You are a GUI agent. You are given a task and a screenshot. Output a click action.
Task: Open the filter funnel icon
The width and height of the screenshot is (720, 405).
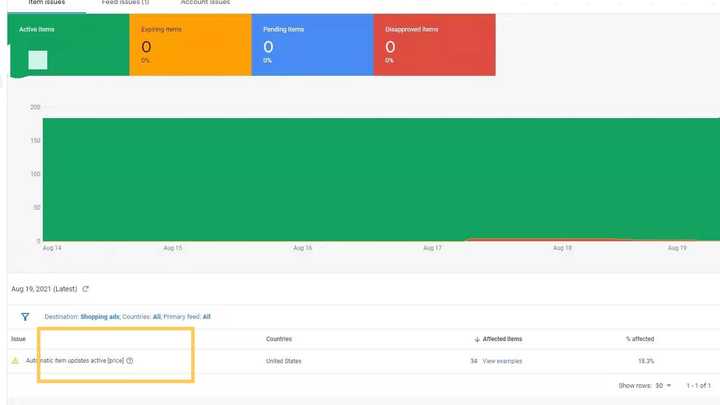click(25, 317)
